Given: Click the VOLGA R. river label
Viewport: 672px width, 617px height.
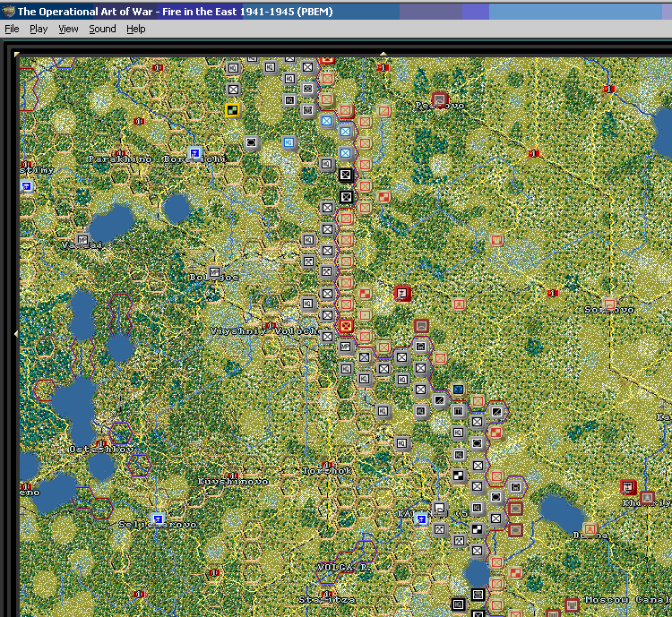Looking at the screenshot, I should click(x=343, y=567).
